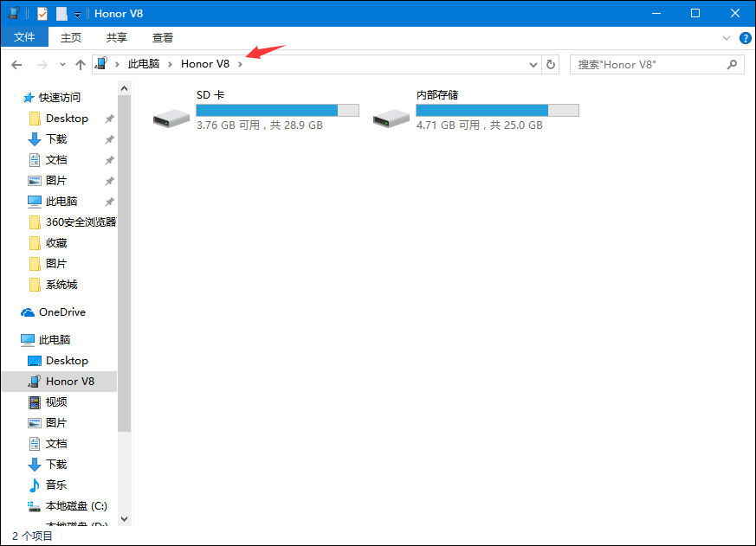Click the properties icon in quick access toolbar
Image resolution: width=756 pixels, height=546 pixels.
(42, 14)
